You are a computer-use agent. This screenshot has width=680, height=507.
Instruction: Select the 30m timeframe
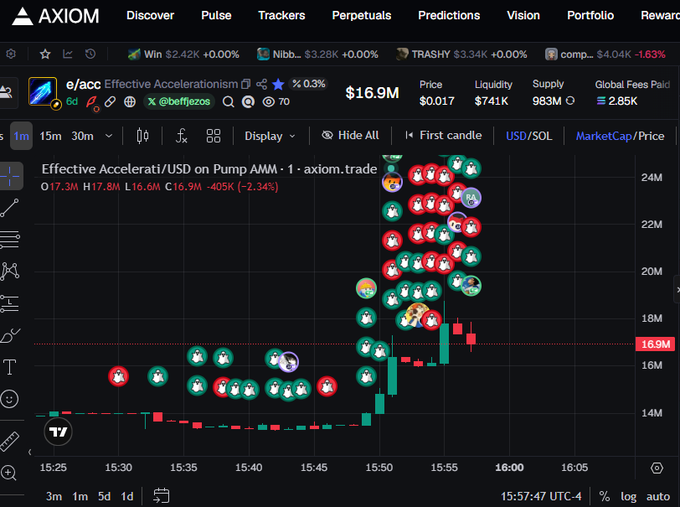point(82,136)
